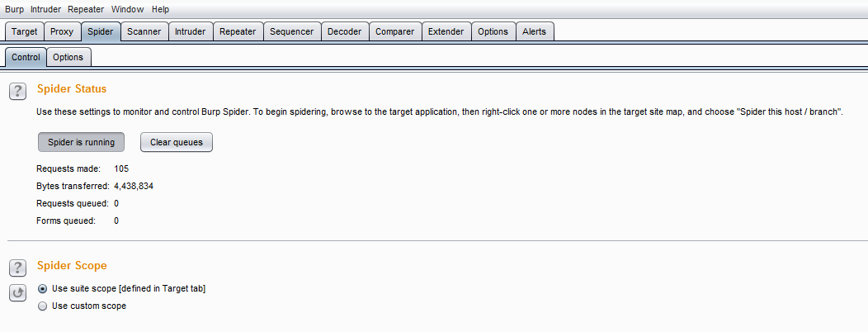Image resolution: width=868 pixels, height=332 pixels.
Task: Switch to the Proxy tab
Action: pos(62,31)
